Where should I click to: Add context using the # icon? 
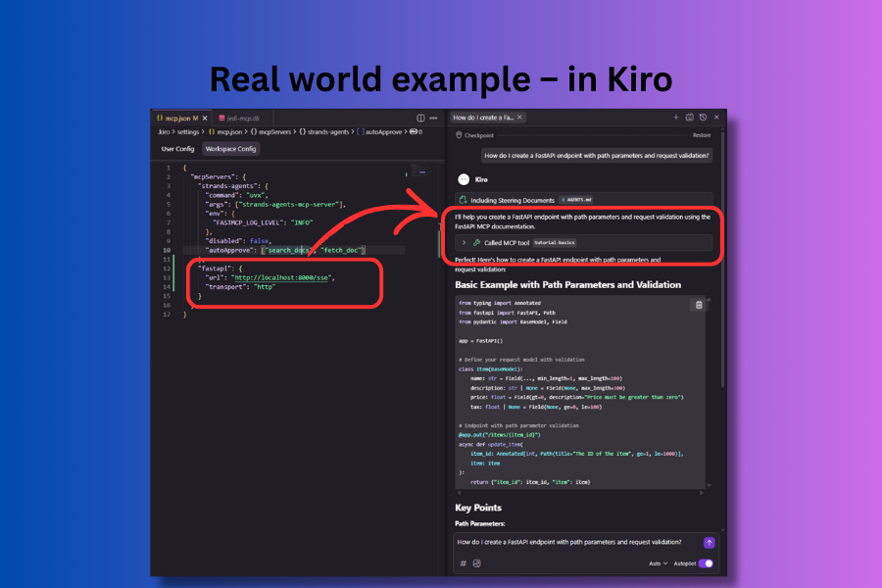463,563
